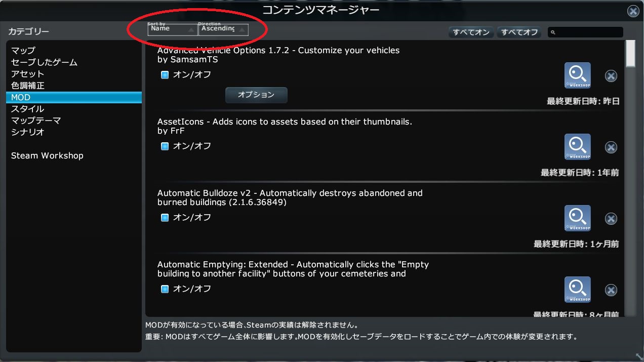This screenshot has height=362, width=644.
Task: Remove Automatic Emptying: Extended via X icon
Action: pyautogui.click(x=611, y=290)
